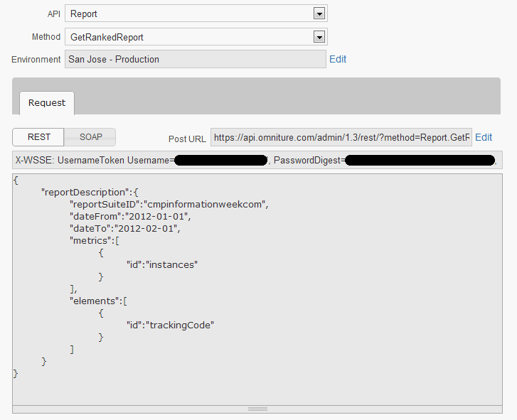517x420 pixels.
Task: Open the Method dropdown arrow
Action: (x=319, y=37)
